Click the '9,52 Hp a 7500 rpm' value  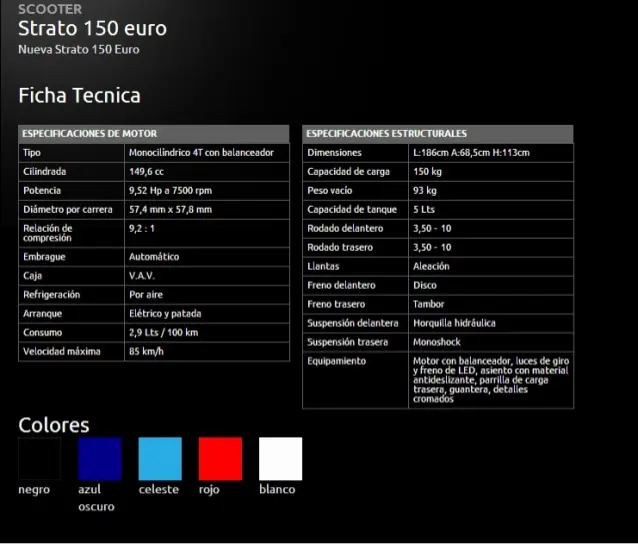[170, 190]
